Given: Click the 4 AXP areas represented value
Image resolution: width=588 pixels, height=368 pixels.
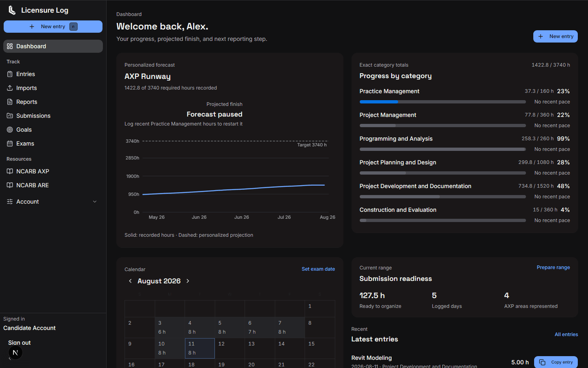Looking at the screenshot, I should tap(506, 295).
